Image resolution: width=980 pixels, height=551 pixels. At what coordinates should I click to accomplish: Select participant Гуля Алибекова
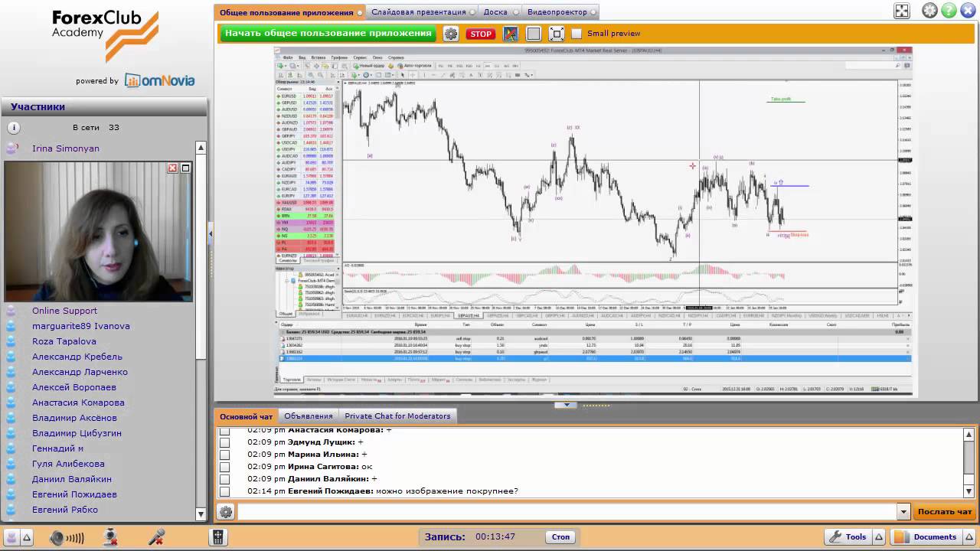(x=68, y=464)
